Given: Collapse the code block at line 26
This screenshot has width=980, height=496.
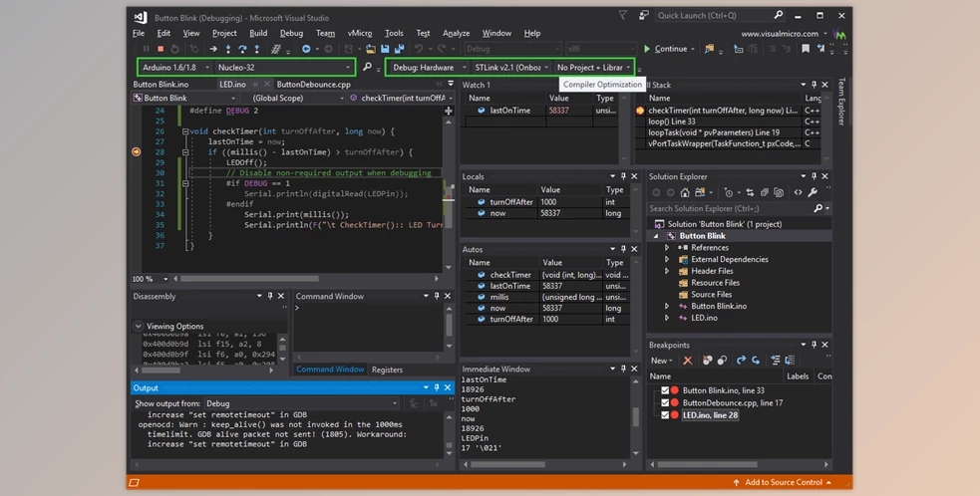Looking at the screenshot, I should [185, 131].
